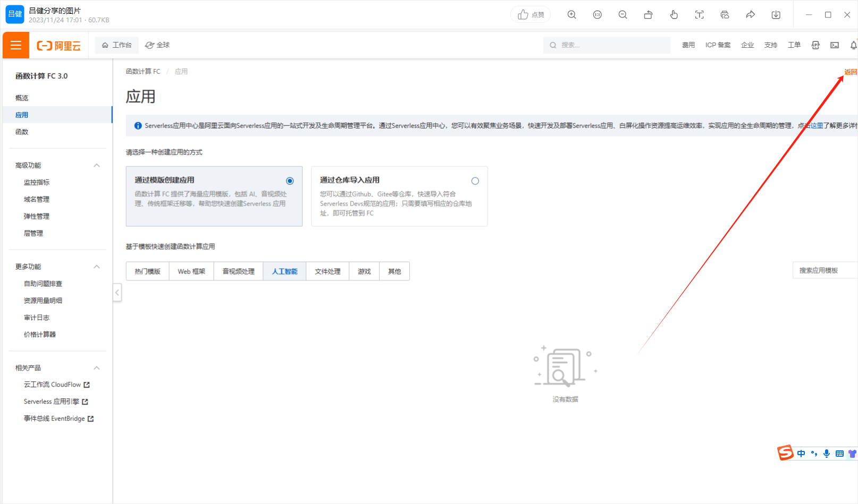Image resolution: width=858 pixels, height=504 pixels.
Task: Select the 通过仓库导入应用 radio button
Action: coord(475,181)
